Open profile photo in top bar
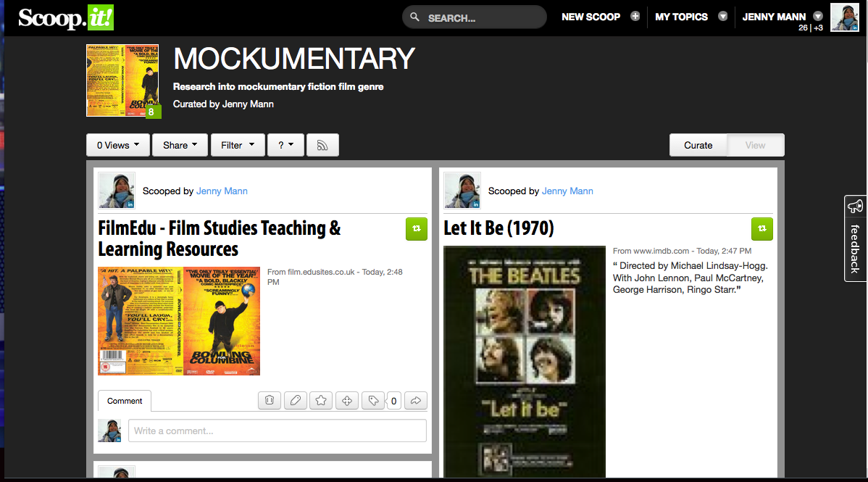 pyautogui.click(x=845, y=17)
